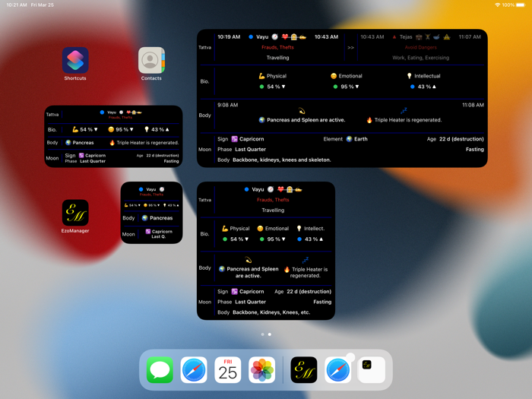Tap '95 %' emotional value in medium left widget

(x=122, y=129)
